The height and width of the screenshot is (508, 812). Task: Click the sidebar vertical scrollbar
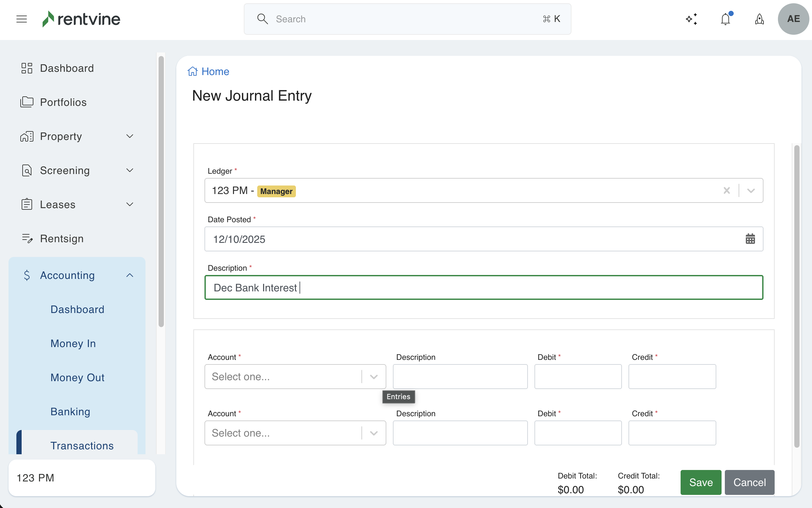pyautogui.click(x=161, y=191)
